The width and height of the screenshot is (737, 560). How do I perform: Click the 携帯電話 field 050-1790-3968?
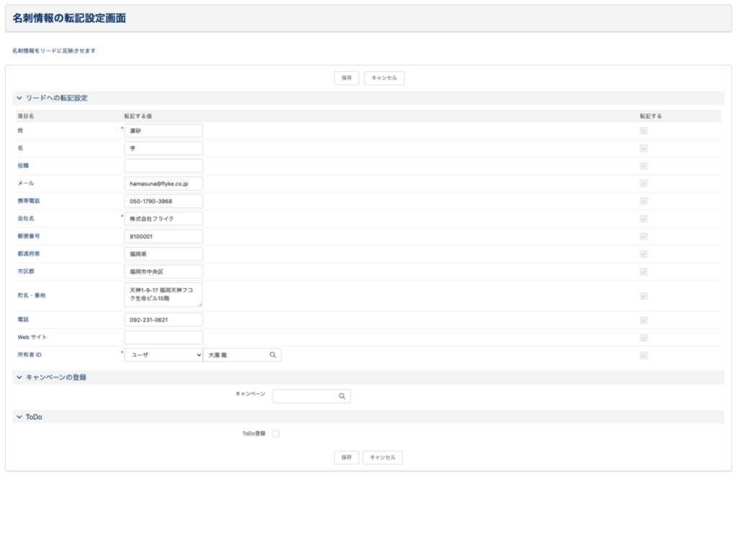163,202
